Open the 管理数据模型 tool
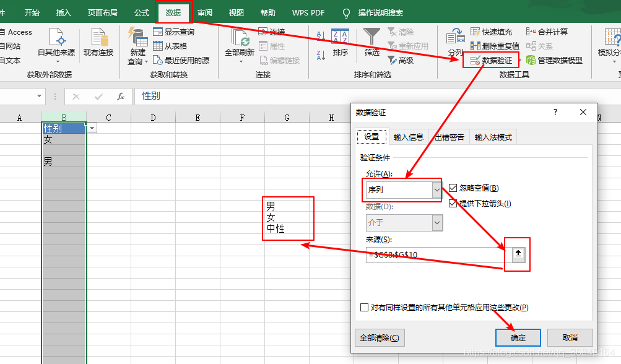Image resolution: width=621 pixels, height=364 pixels. click(560, 60)
